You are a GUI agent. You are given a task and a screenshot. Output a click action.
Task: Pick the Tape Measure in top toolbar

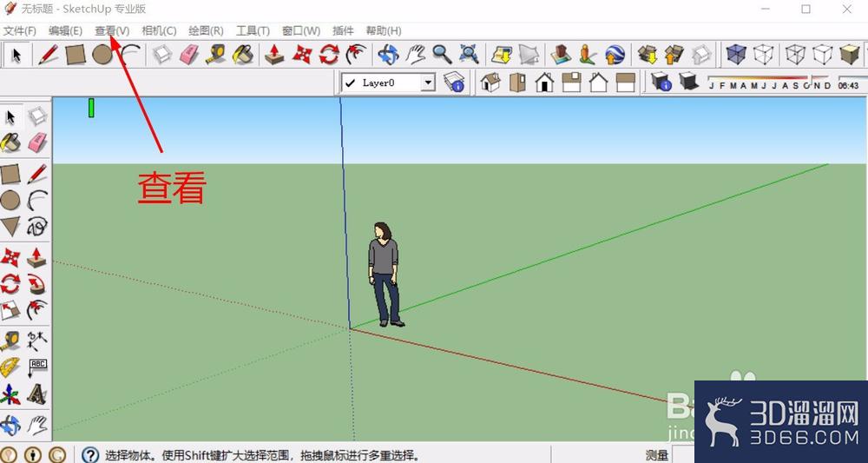[x=215, y=54]
